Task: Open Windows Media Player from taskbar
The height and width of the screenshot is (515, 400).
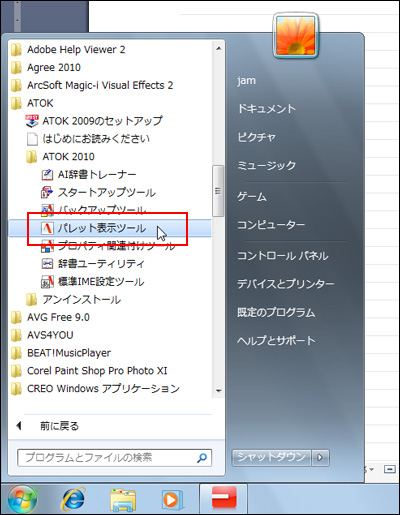Action: pos(172,499)
